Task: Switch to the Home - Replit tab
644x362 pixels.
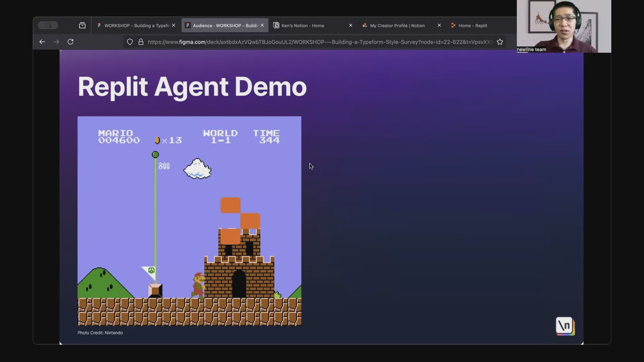Action: coord(472,25)
